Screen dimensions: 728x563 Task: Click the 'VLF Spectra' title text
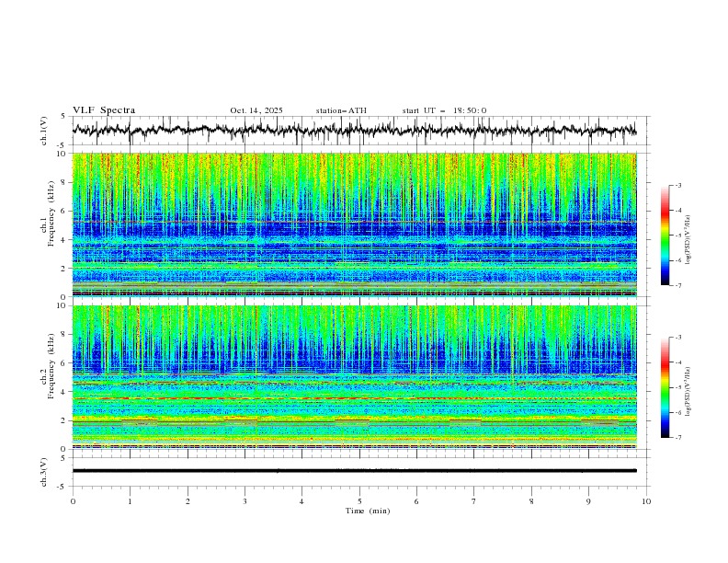(104, 110)
